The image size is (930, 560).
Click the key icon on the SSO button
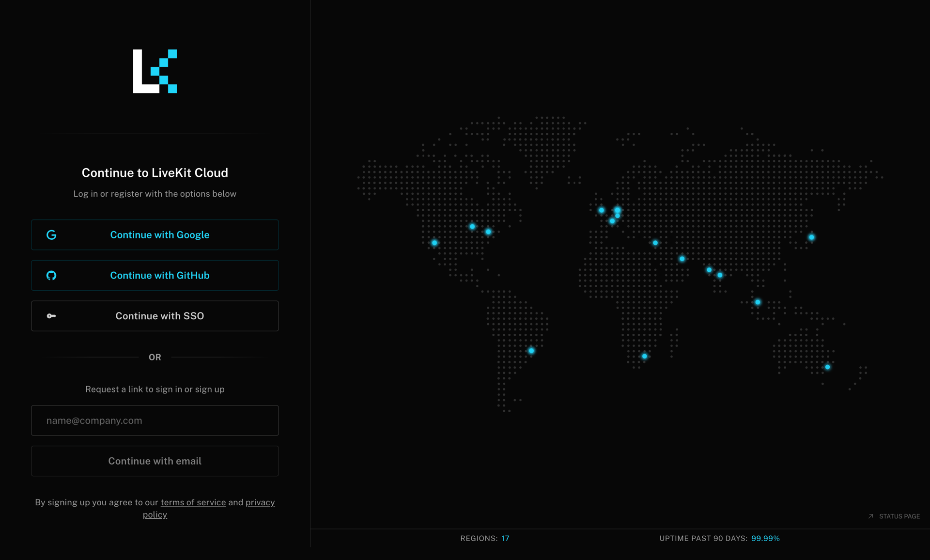coord(51,316)
